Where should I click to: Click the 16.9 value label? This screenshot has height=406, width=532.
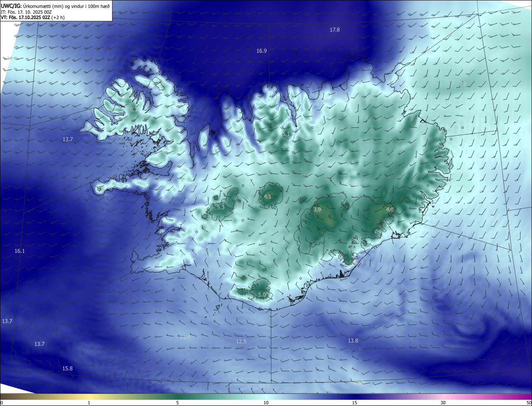[x=261, y=51]
